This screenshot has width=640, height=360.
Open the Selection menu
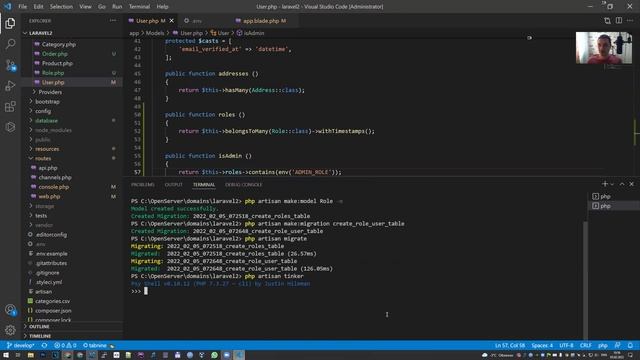point(61,7)
